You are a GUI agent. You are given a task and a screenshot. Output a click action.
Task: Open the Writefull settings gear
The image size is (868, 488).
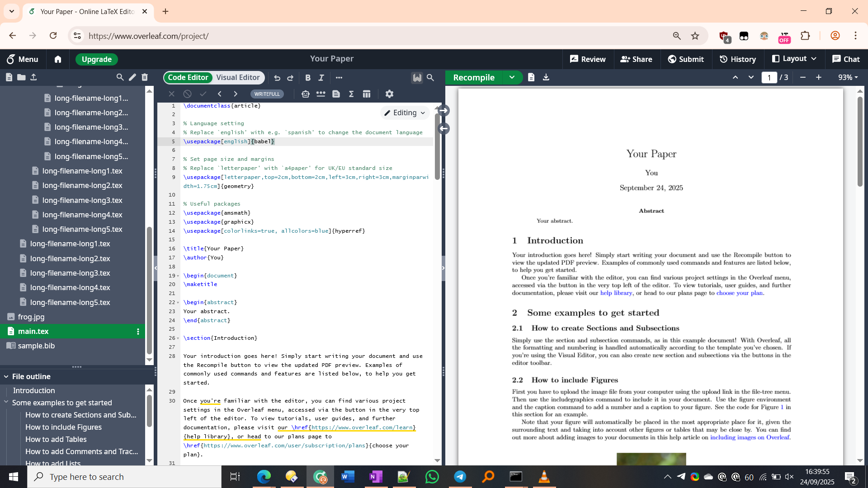(x=389, y=94)
